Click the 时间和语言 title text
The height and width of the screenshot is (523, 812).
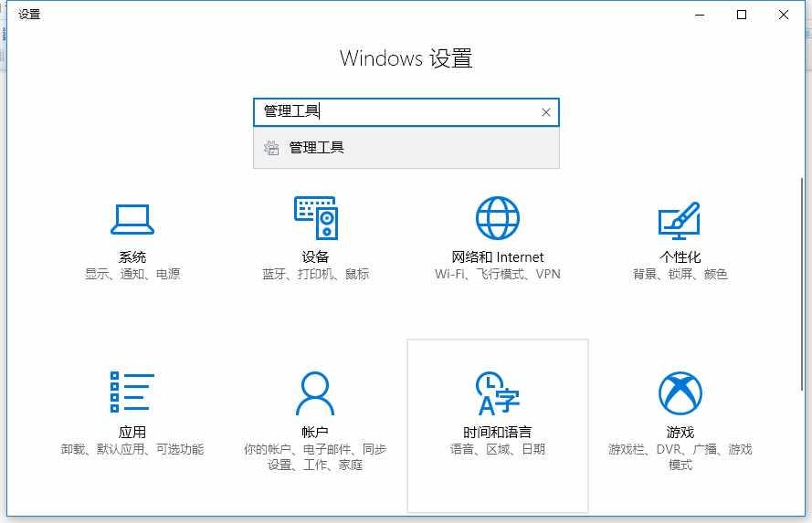click(497, 432)
